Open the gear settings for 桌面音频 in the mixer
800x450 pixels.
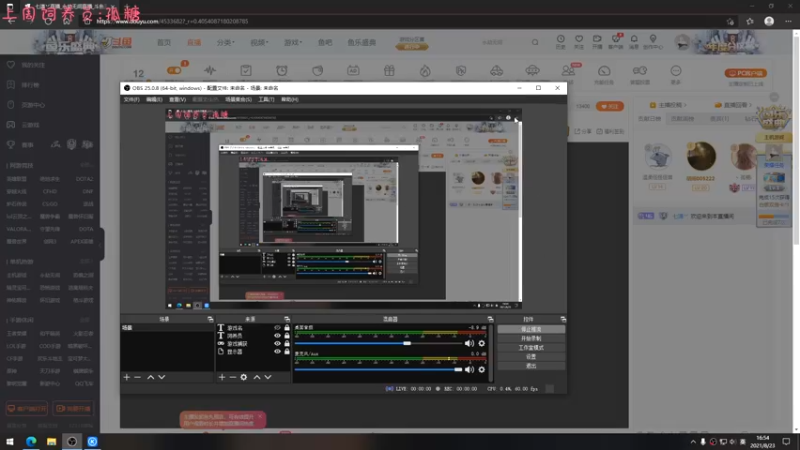click(x=482, y=343)
